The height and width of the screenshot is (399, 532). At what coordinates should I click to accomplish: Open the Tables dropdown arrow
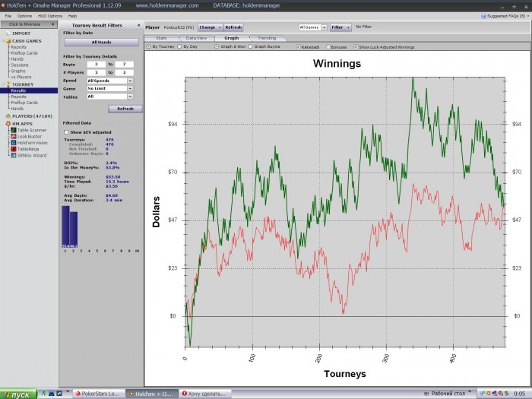(130, 97)
